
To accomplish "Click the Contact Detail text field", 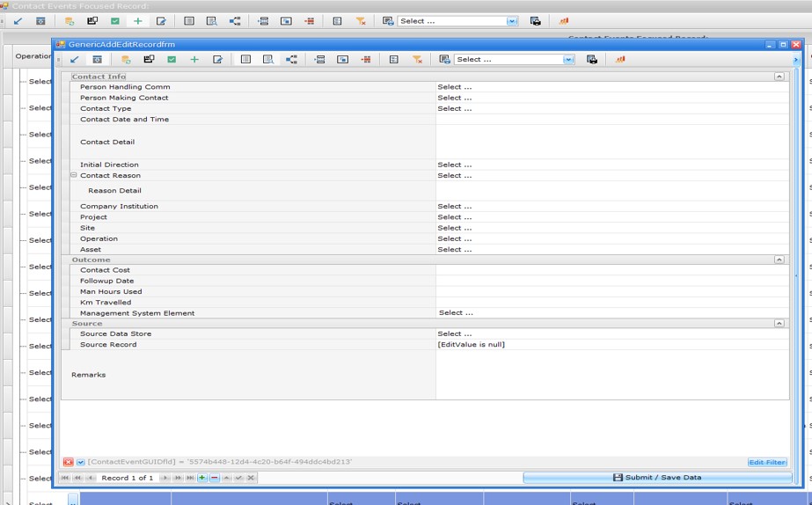I will (611, 142).
